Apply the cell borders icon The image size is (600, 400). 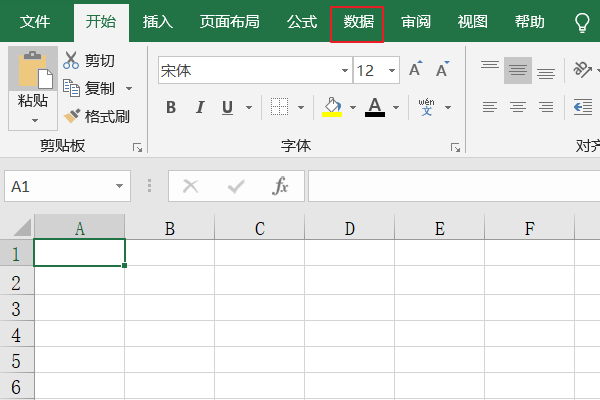279,107
